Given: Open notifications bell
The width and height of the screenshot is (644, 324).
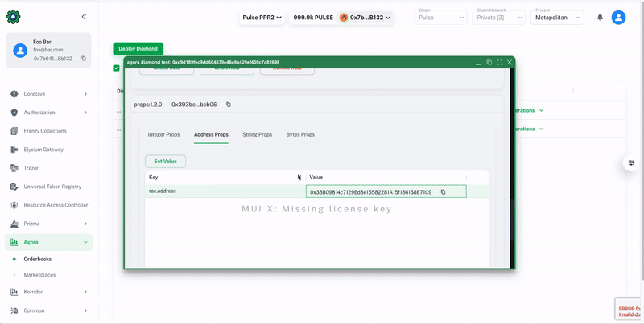Looking at the screenshot, I should point(600,18).
